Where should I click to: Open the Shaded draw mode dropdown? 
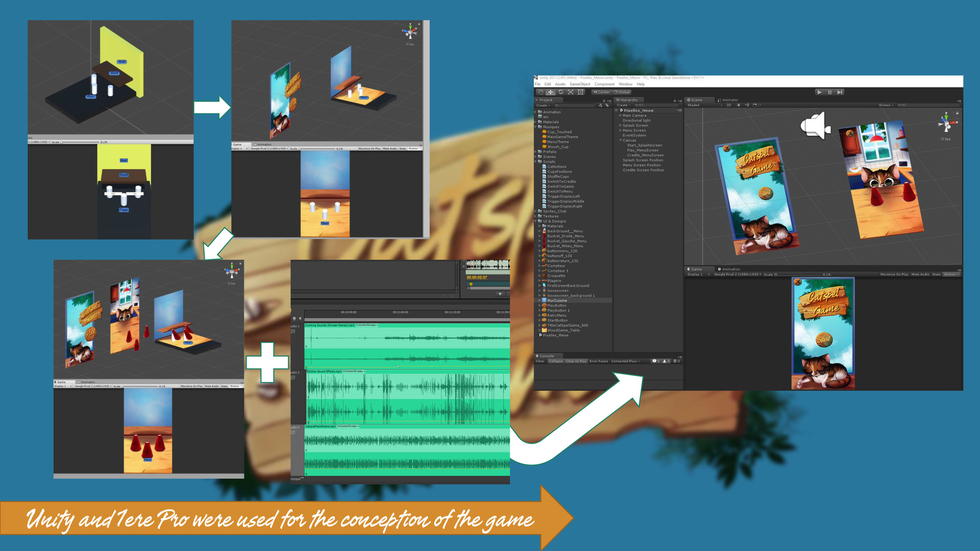(694, 105)
